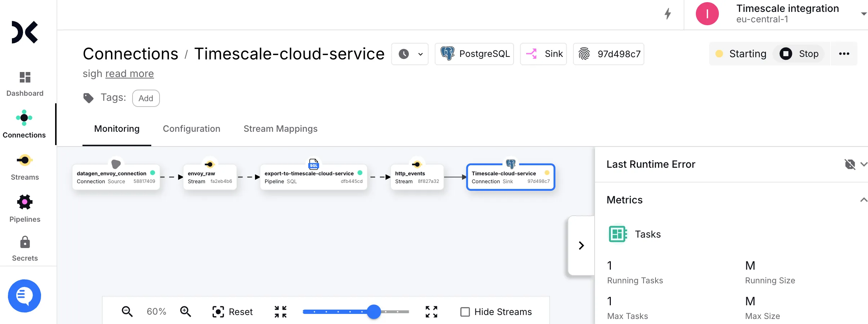The image size is (868, 324).
Task: Adjust the zoom level slider handle
Action: point(374,312)
